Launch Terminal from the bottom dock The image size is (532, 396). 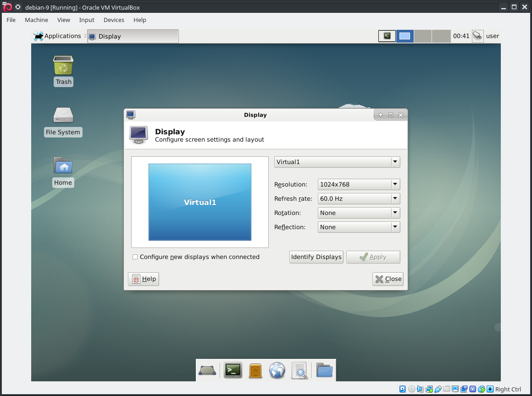pyautogui.click(x=233, y=370)
